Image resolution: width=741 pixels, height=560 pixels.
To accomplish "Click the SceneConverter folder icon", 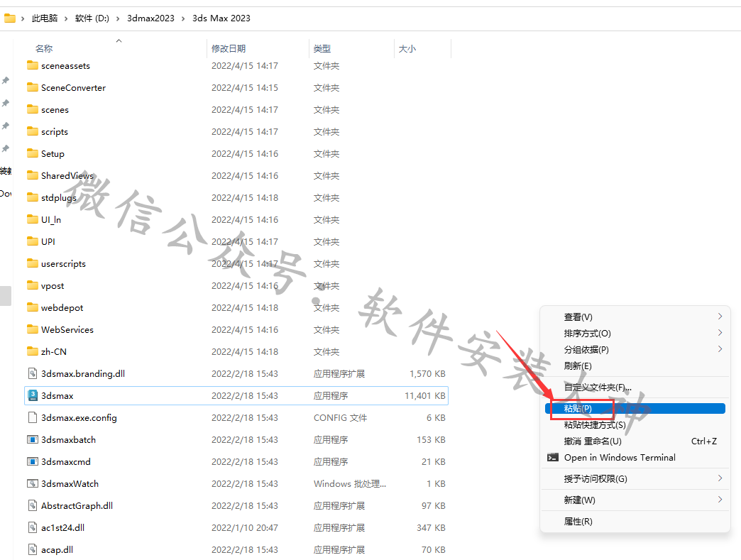I will tap(33, 87).
